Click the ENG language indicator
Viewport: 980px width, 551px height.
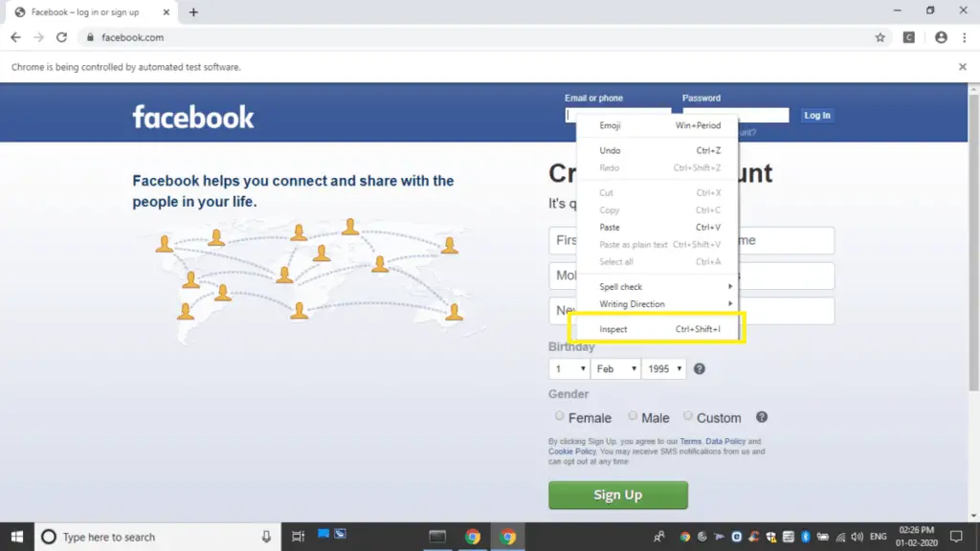[879, 537]
